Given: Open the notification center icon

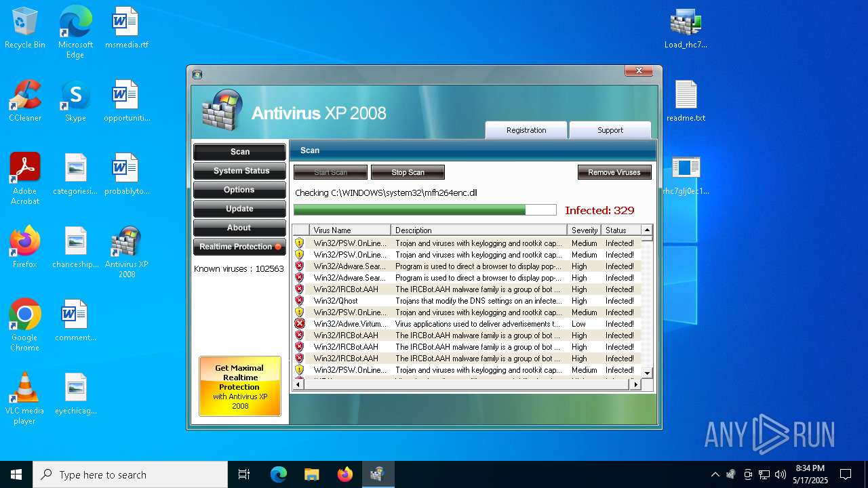Looking at the screenshot, I should click(x=846, y=474).
